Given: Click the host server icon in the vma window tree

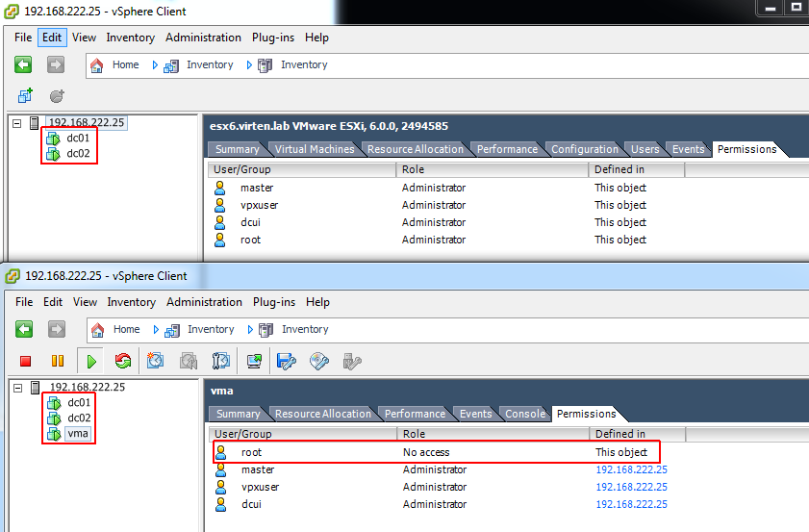Looking at the screenshot, I should [x=35, y=388].
